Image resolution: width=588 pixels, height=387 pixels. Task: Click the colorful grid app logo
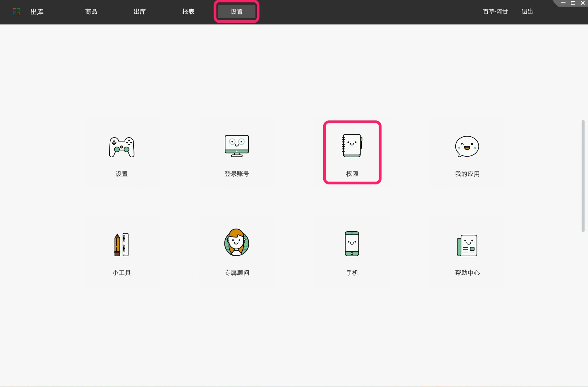coord(16,11)
